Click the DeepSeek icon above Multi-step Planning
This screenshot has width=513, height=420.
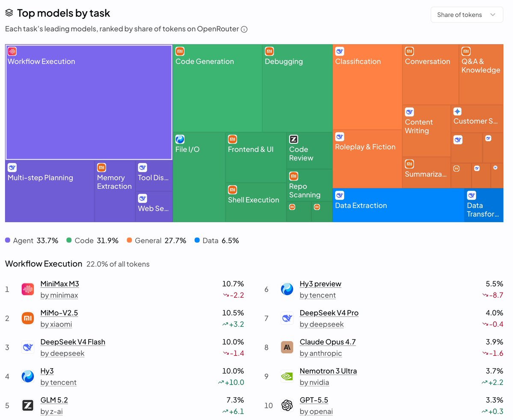pos(12,168)
